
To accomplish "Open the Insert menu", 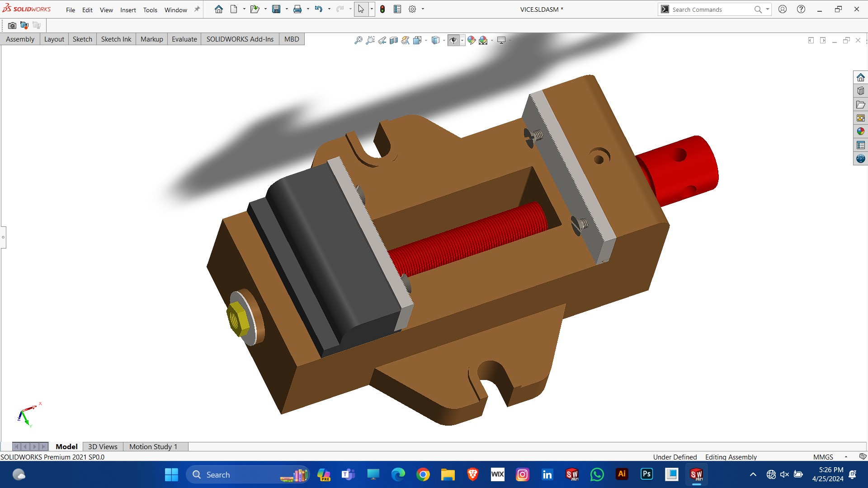I will tap(128, 9).
